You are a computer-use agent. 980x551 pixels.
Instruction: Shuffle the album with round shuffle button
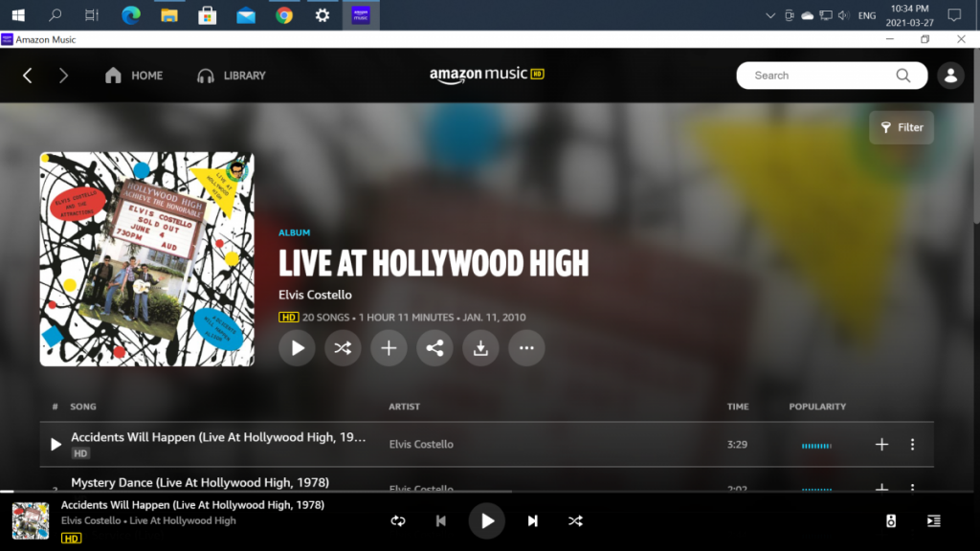coord(343,348)
